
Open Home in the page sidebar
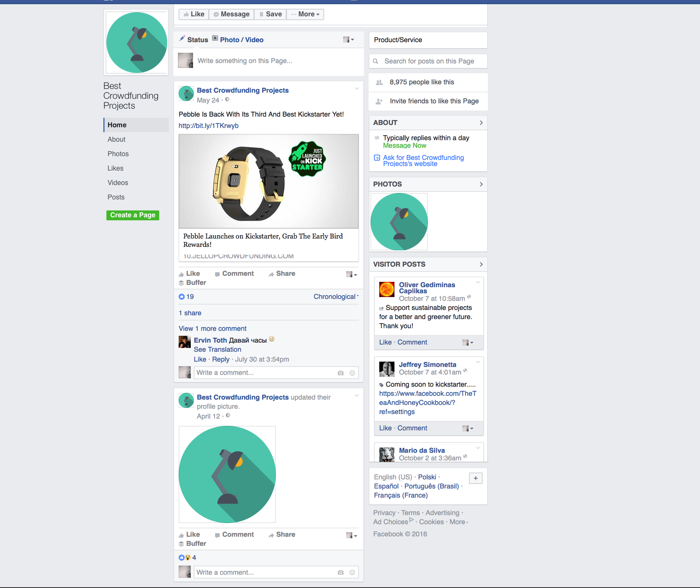pyautogui.click(x=136, y=125)
